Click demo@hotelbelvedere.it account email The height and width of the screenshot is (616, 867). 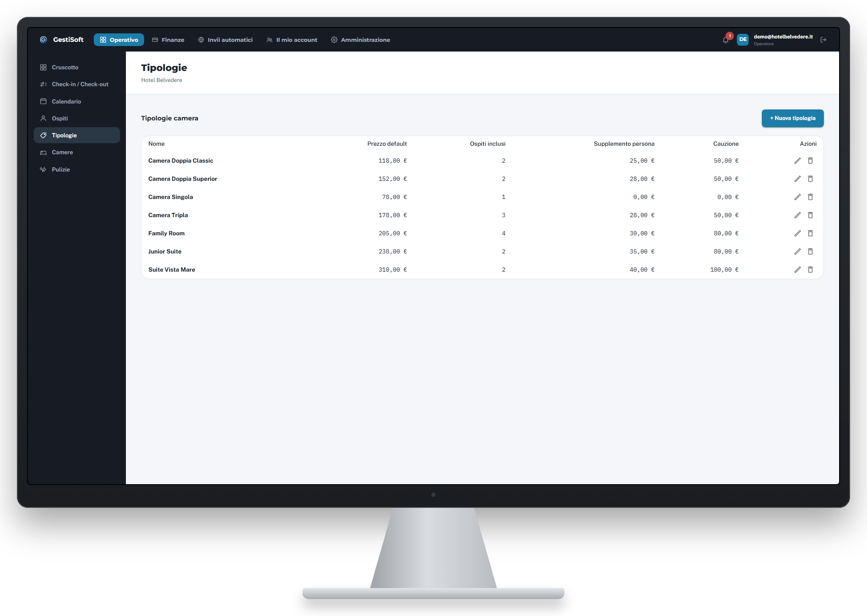pos(783,37)
